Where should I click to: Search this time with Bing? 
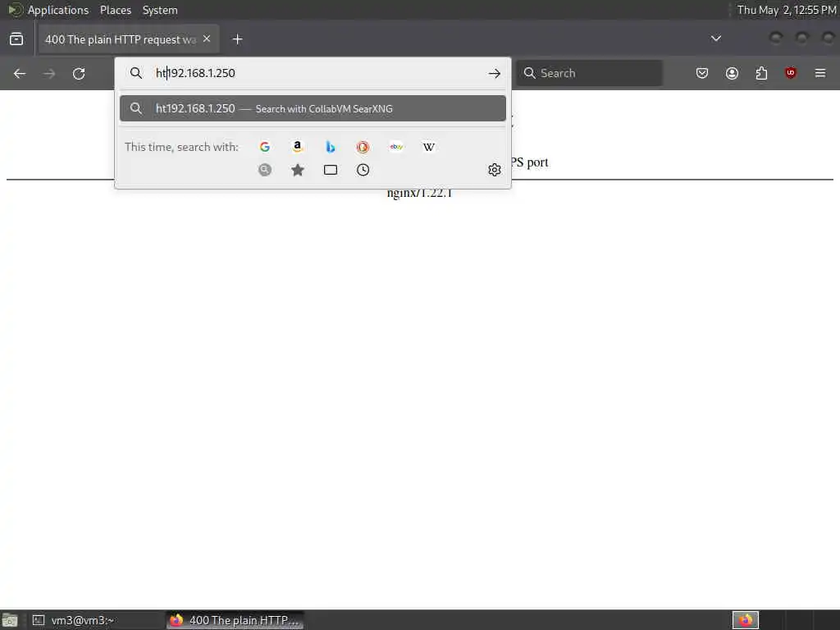click(x=331, y=147)
